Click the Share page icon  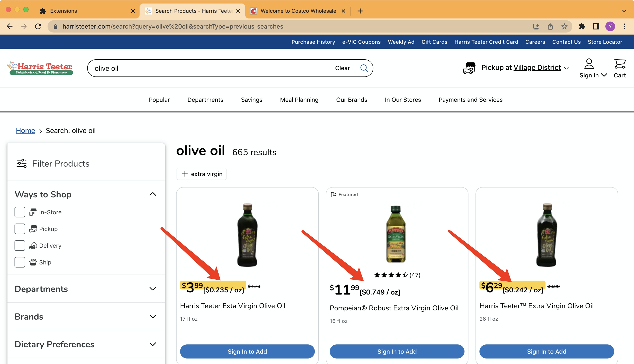point(550,26)
